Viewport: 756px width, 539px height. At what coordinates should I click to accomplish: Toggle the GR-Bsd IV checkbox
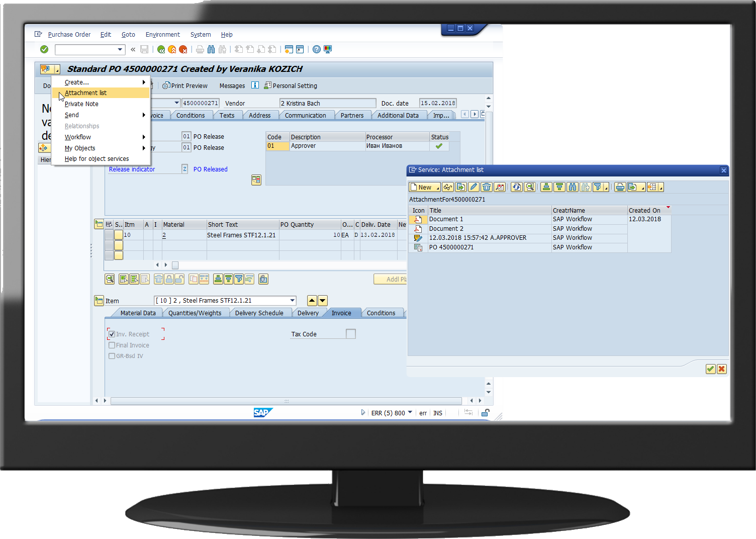point(112,356)
